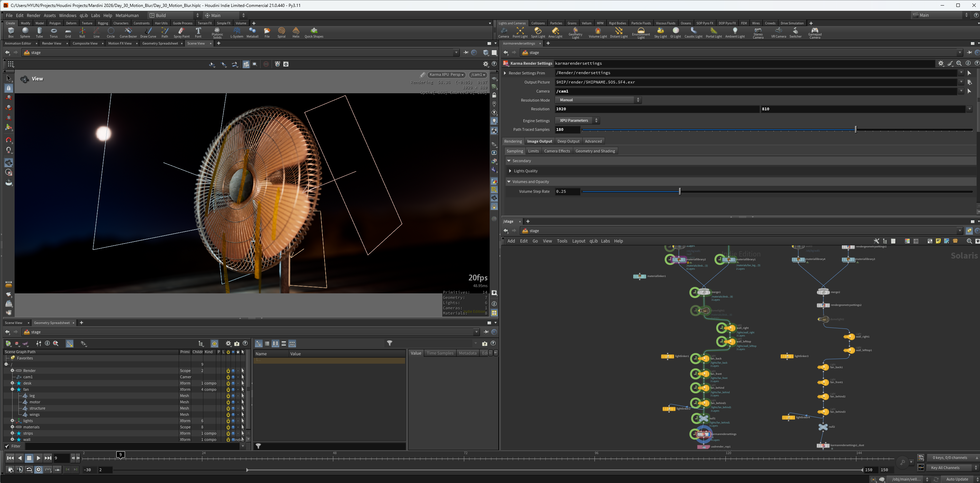Click the frame 9 playhead marker on the timeline
This screenshot has width=980, height=483.
point(120,455)
